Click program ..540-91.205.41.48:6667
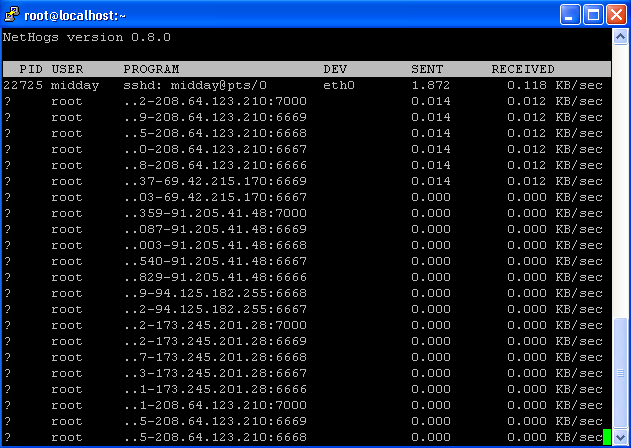Screen dimensions: 631x448 tap(215, 261)
